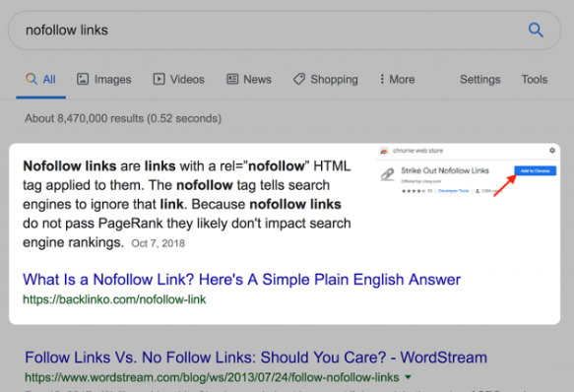Click the News newspaper icon
574x392 pixels.
[232, 79]
